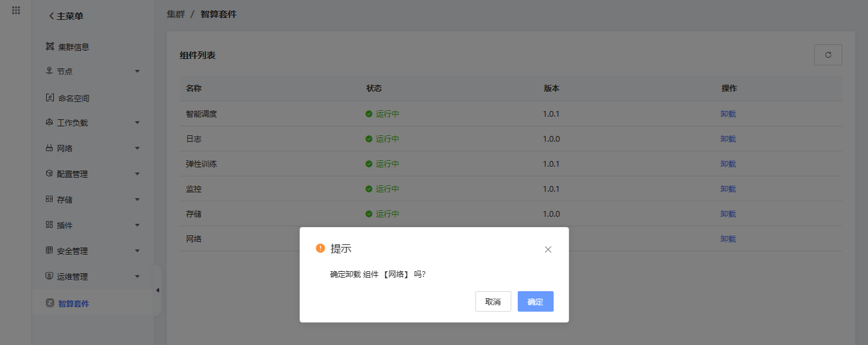Click the 运维管理 sidebar icon
The height and width of the screenshot is (345, 868).
pyautogui.click(x=49, y=276)
